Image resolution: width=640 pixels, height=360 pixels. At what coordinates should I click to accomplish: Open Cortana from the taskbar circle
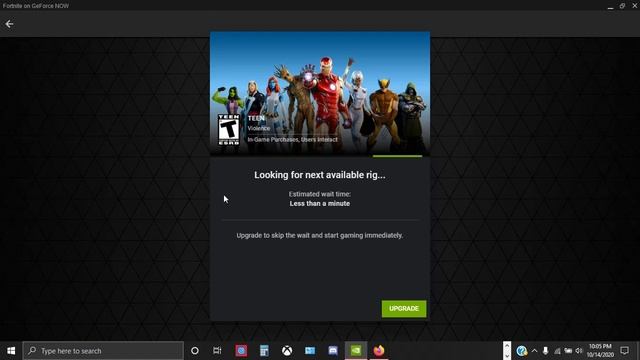tap(195, 351)
